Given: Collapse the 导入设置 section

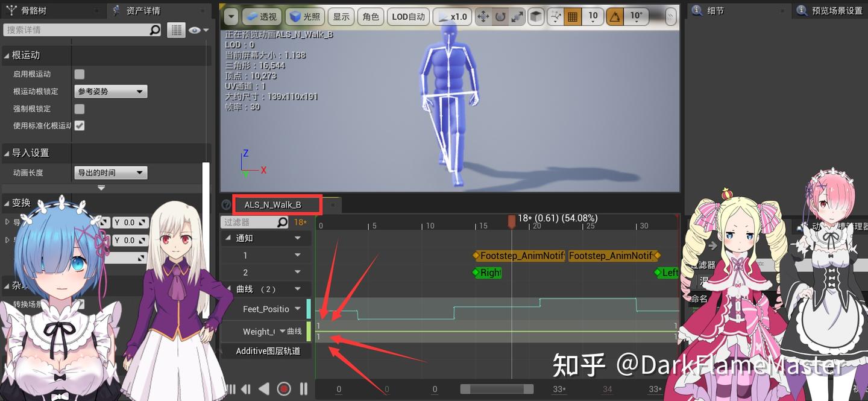Looking at the screenshot, I should [x=7, y=153].
